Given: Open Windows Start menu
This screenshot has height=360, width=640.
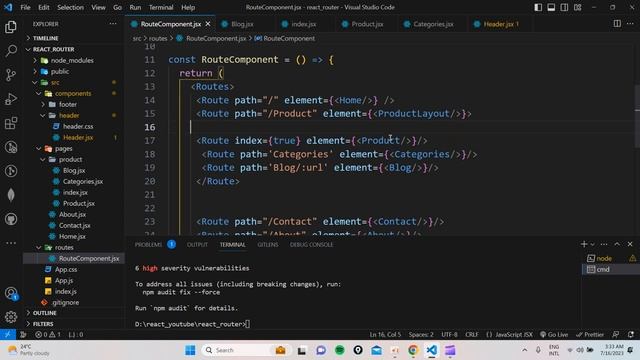Looking at the screenshot, I should point(190,350).
